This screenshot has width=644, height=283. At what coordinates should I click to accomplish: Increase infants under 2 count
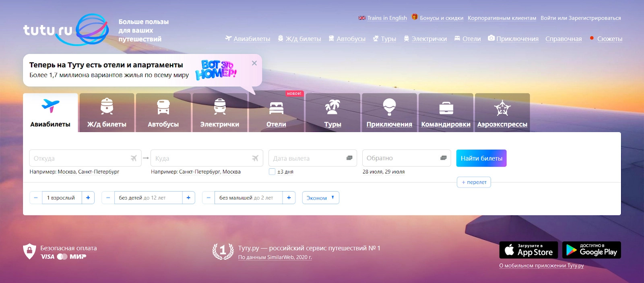click(289, 198)
